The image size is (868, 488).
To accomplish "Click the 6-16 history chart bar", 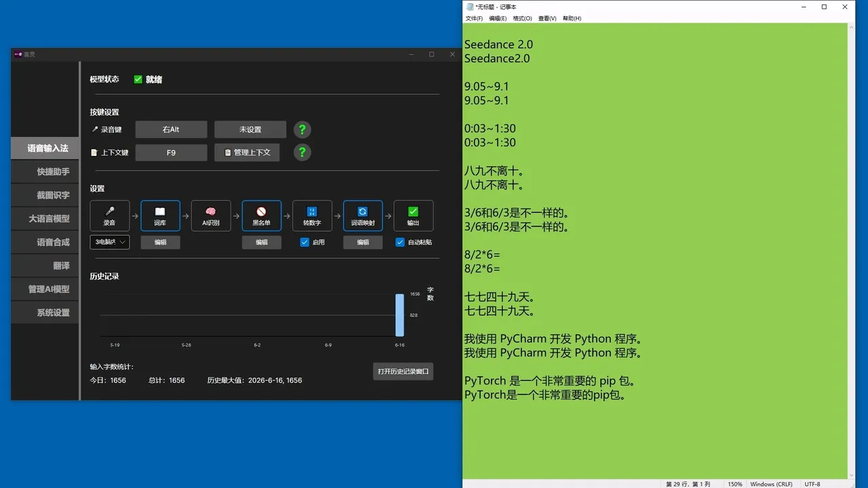I will click(x=400, y=314).
